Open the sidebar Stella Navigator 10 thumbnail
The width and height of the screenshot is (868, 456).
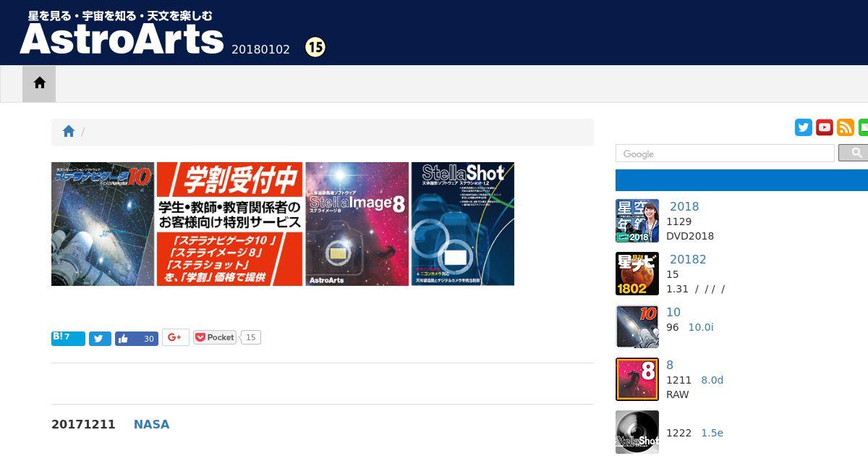(x=637, y=326)
